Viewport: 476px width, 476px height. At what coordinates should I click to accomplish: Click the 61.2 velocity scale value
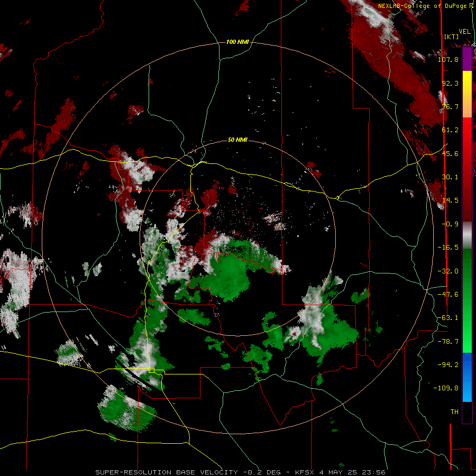[450, 130]
